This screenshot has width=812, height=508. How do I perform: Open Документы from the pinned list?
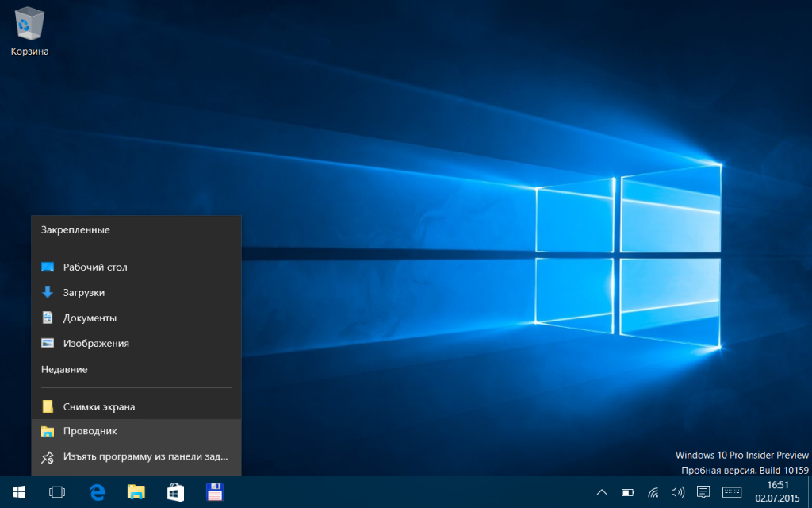90,318
